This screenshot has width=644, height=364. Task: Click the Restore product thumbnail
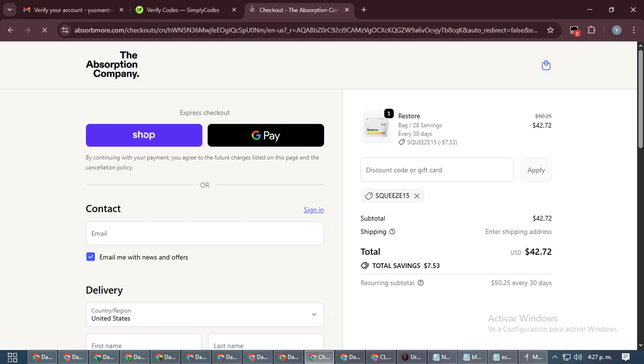click(x=376, y=126)
